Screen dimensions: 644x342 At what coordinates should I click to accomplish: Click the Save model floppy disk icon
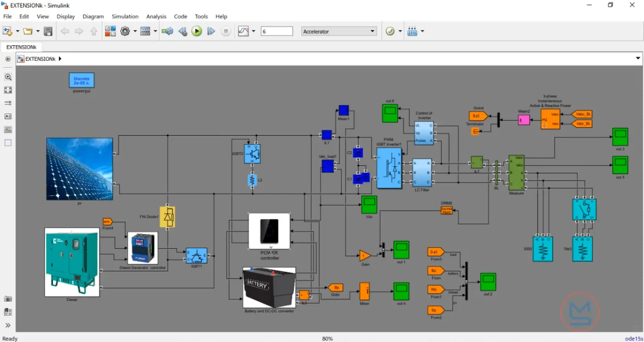tap(48, 32)
